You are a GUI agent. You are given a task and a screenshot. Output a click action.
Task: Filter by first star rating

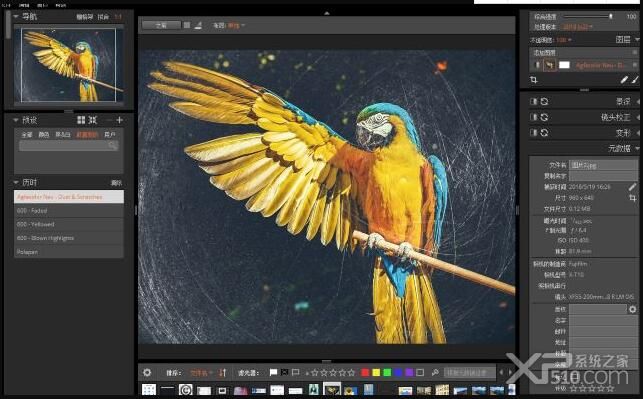click(315, 373)
